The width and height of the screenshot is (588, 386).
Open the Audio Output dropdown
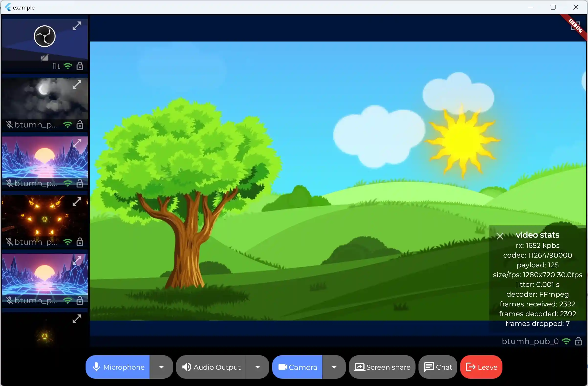tap(258, 367)
